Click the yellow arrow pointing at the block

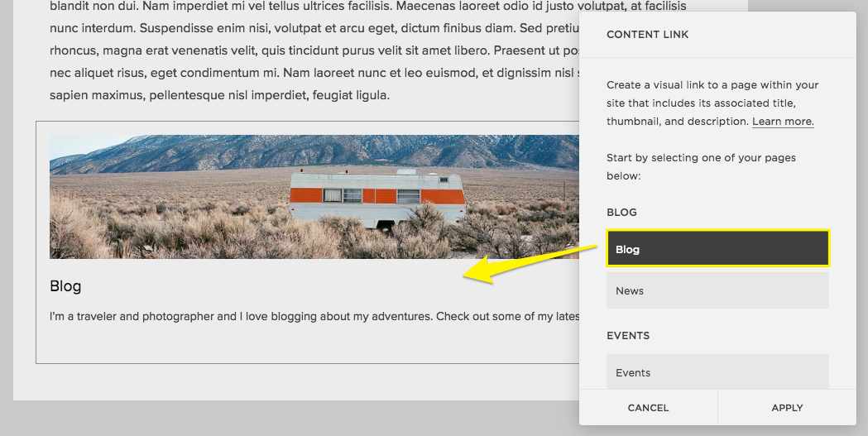click(530, 261)
